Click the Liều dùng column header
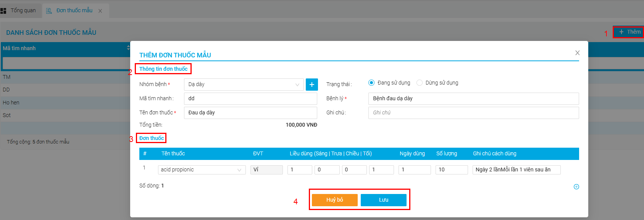This screenshot has width=644, height=220. [331, 153]
